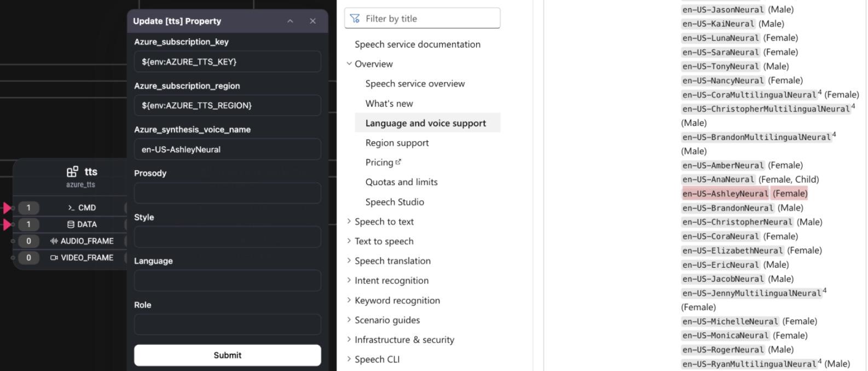
Task: Click the Submit button
Action: 227,355
